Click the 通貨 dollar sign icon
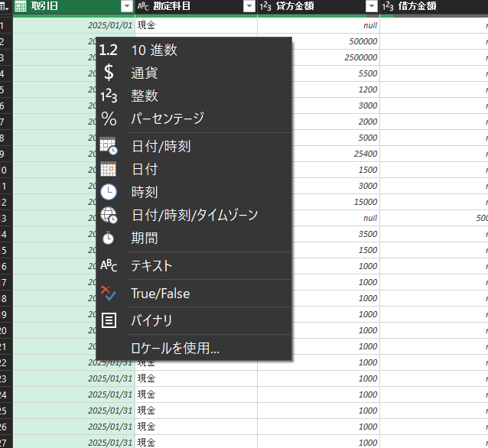This screenshot has width=488, height=448. point(109,73)
